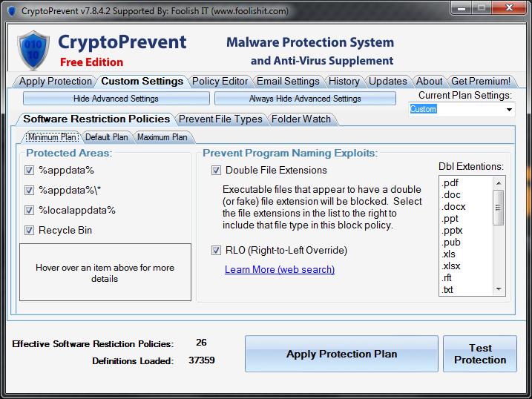
Task: Select the Custom Settings tab
Action: (x=142, y=82)
